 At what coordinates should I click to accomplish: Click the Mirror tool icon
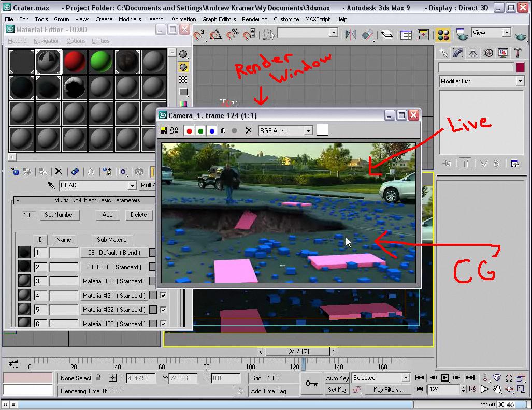(x=351, y=35)
